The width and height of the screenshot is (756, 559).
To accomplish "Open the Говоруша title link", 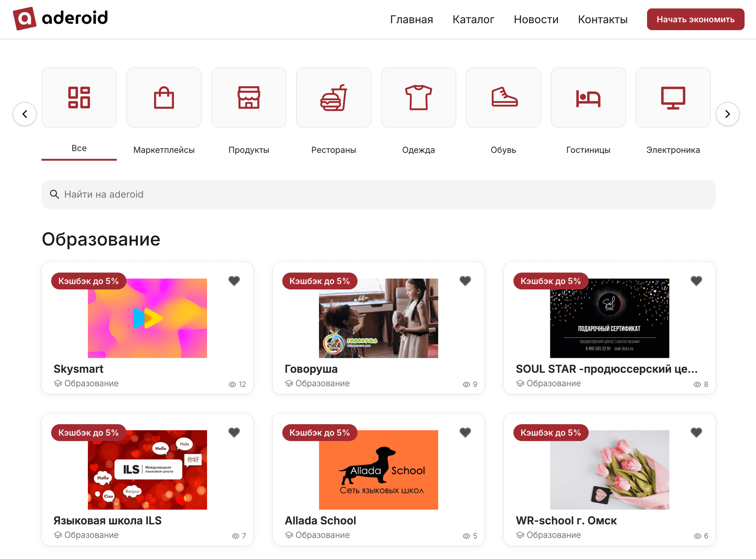I will click(x=311, y=369).
